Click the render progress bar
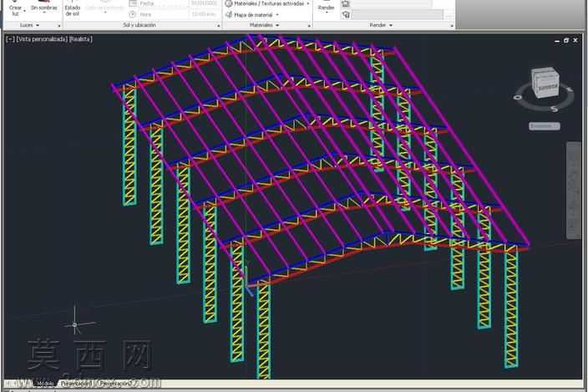 coord(398,15)
